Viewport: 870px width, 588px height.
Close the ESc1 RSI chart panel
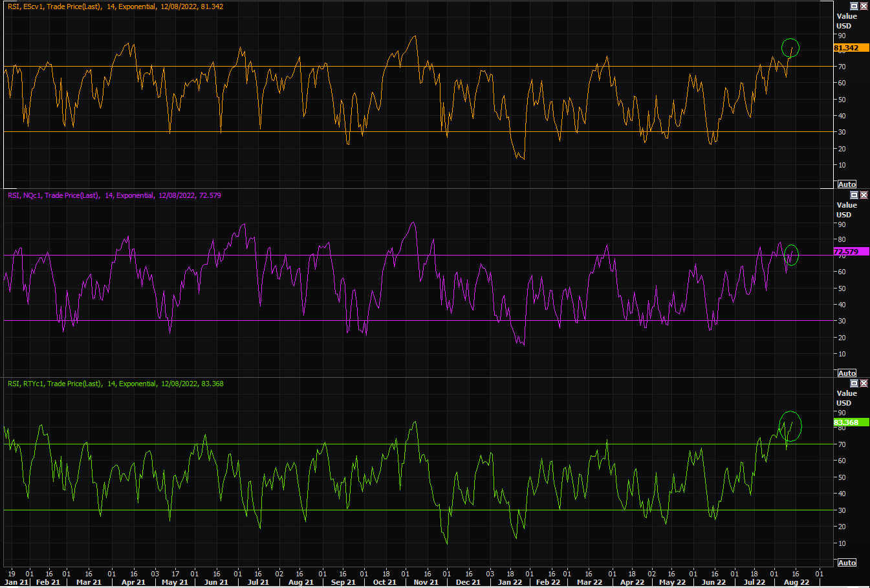[x=864, y=6]
